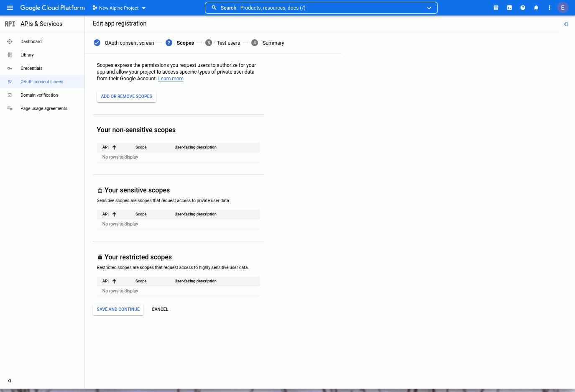Sort restricted scopes by API column
This screenshot has width=575, height=392.
(x=110, y=281)
